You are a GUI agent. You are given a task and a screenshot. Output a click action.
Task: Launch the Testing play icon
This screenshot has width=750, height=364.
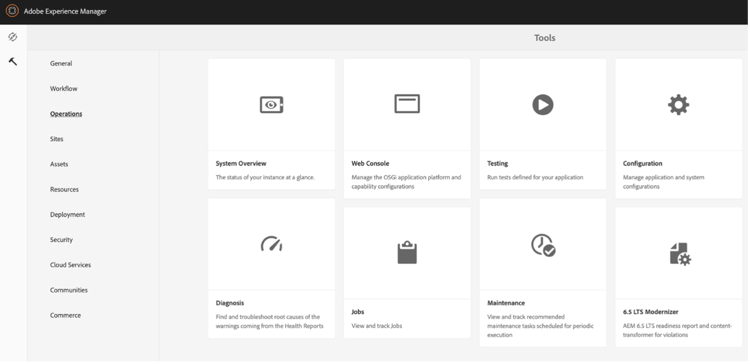(x=543, y=104)
